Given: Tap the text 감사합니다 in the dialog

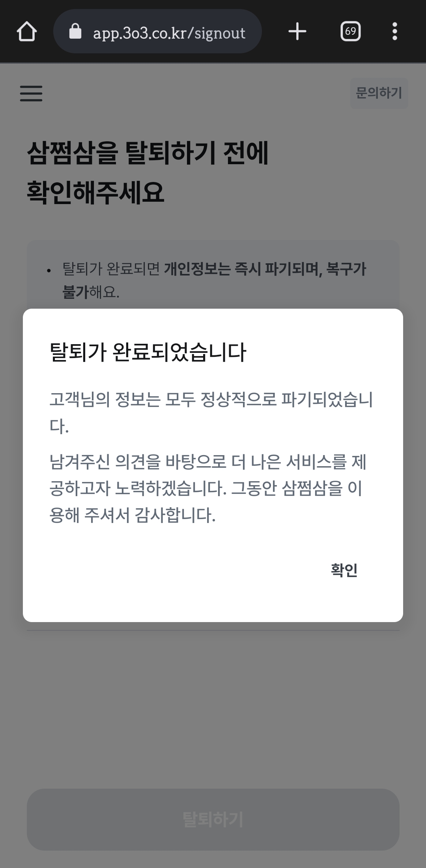Looking at the screenshot, I should coord(175,515).
